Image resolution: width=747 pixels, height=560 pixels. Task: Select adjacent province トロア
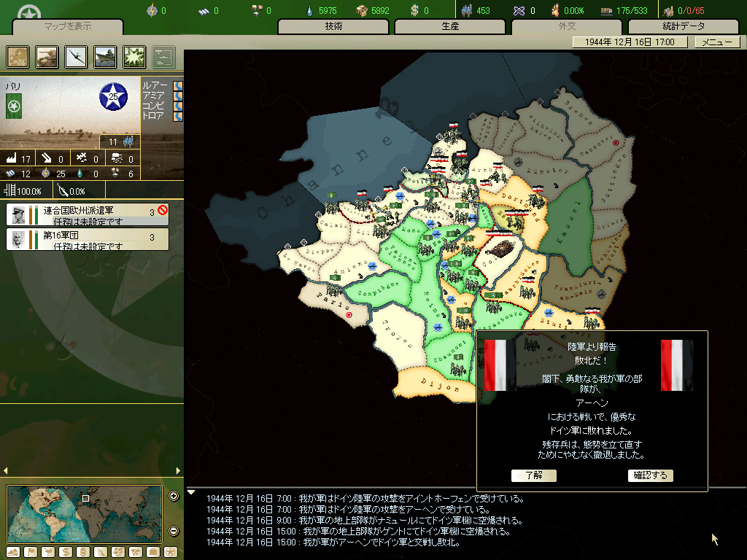click(162, 115)
